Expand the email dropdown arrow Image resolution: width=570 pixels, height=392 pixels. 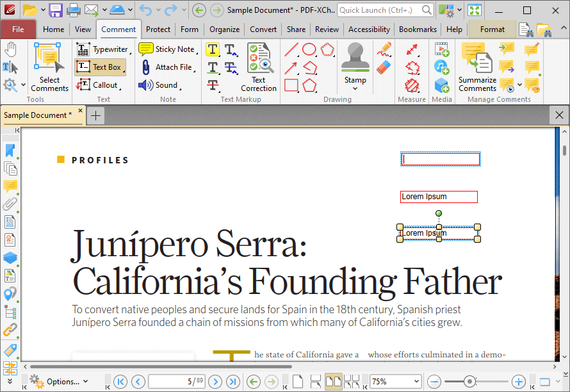tap(104, 10)
